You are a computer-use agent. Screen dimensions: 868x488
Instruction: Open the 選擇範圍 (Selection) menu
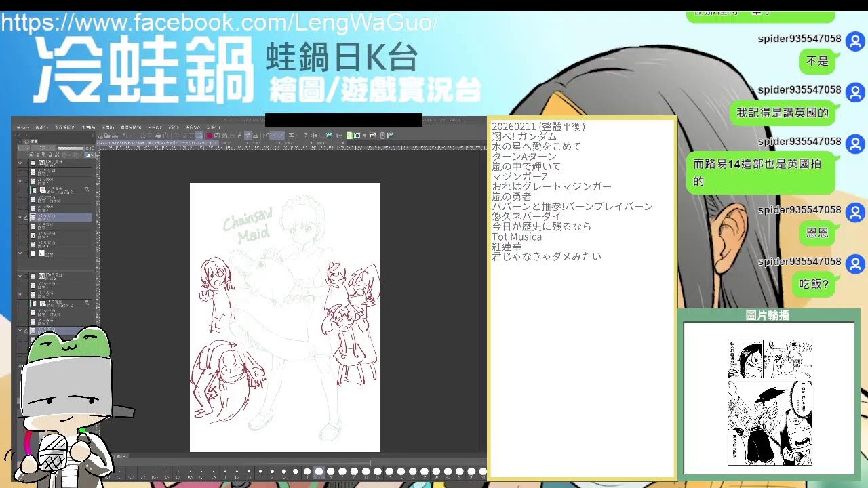130,127
